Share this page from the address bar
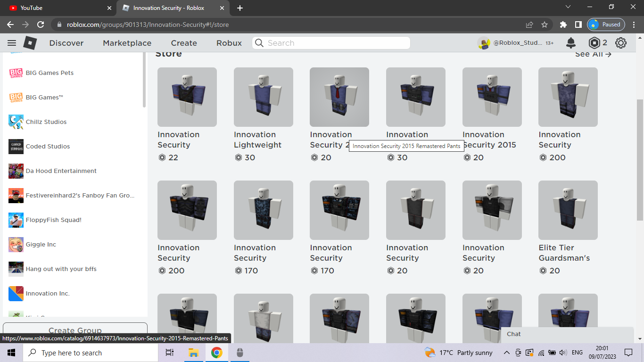 (529, 25)
